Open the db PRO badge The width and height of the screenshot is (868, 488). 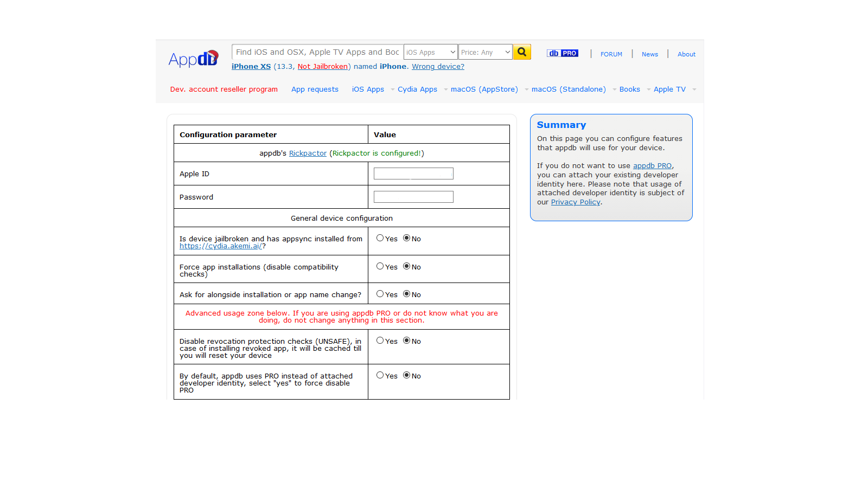[563, 53]
